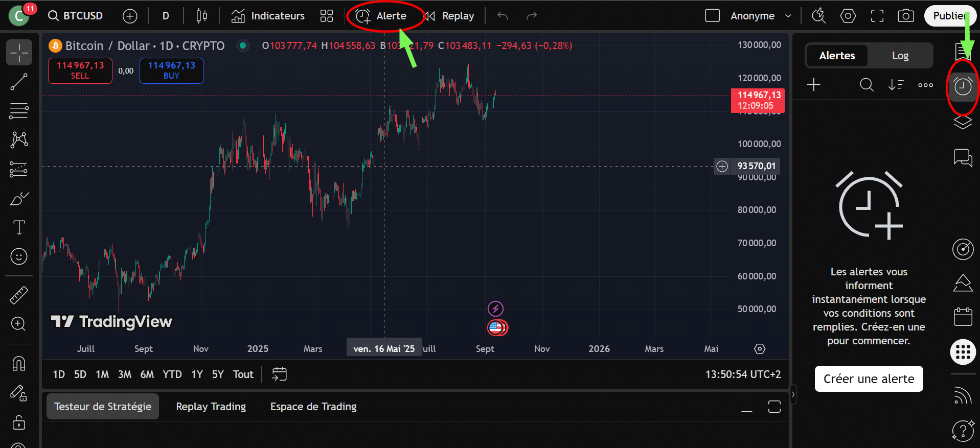Viewport: 980px width, 448px height.
Task: Select the Text annotation tool
Action: click(x=19, y=227)
